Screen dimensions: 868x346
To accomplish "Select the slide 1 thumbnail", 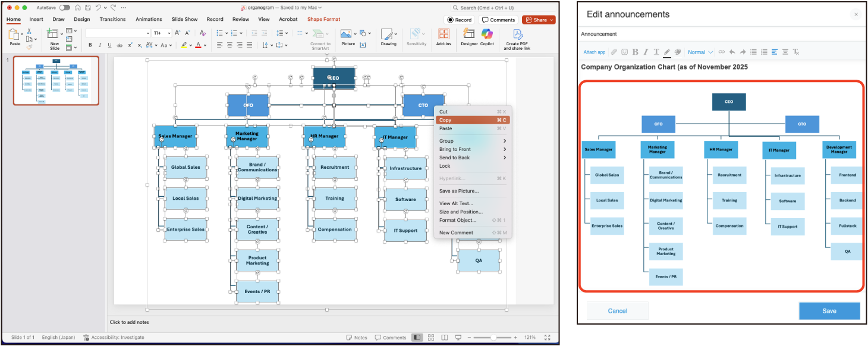I will pyautogui.click(x=56, y=80).
